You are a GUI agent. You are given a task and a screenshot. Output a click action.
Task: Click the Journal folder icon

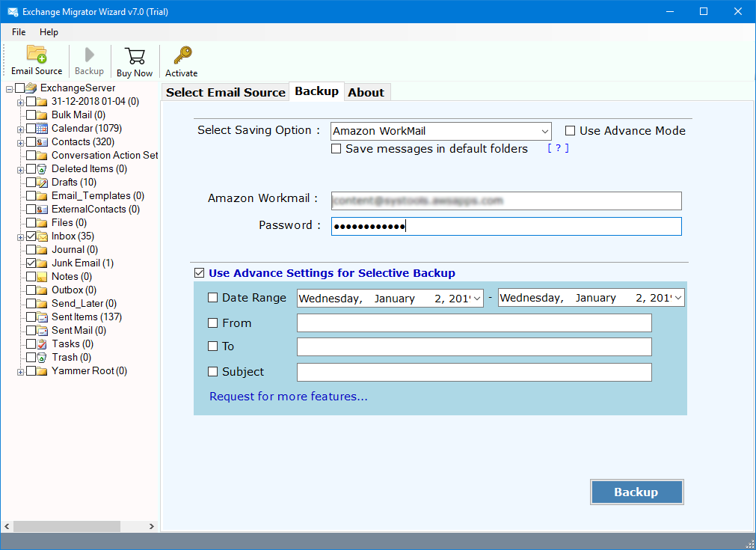point(42,250)
